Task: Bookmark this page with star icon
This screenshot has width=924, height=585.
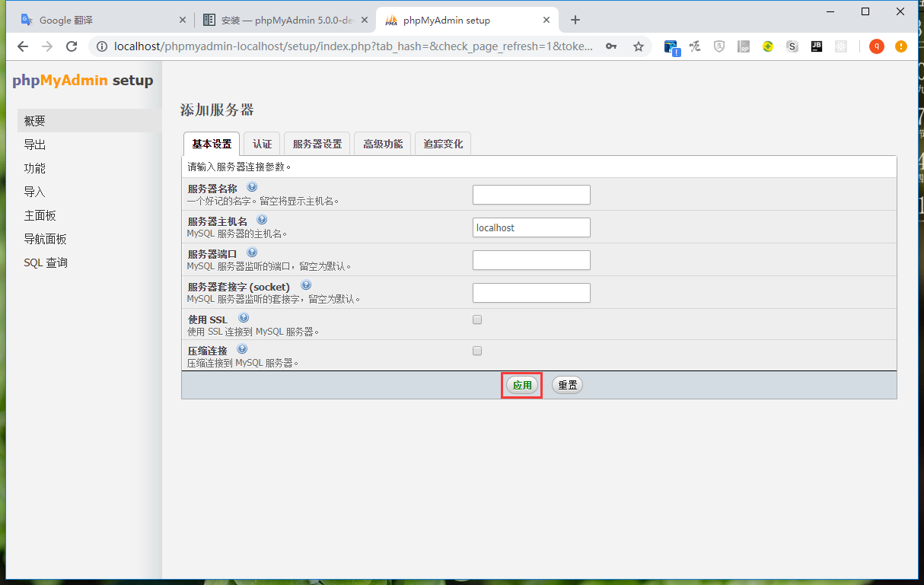Action: (x=639, y=46)
